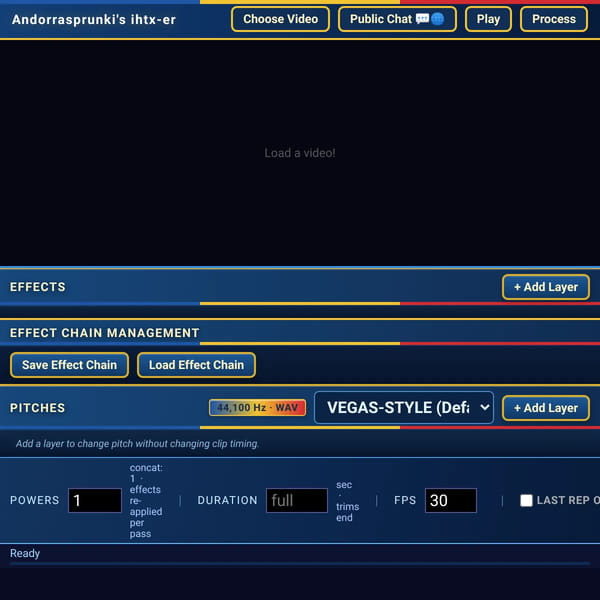Click the Choose Video button
The height and width of the screenshot is (600, 600).
click(x=280, y=19)
